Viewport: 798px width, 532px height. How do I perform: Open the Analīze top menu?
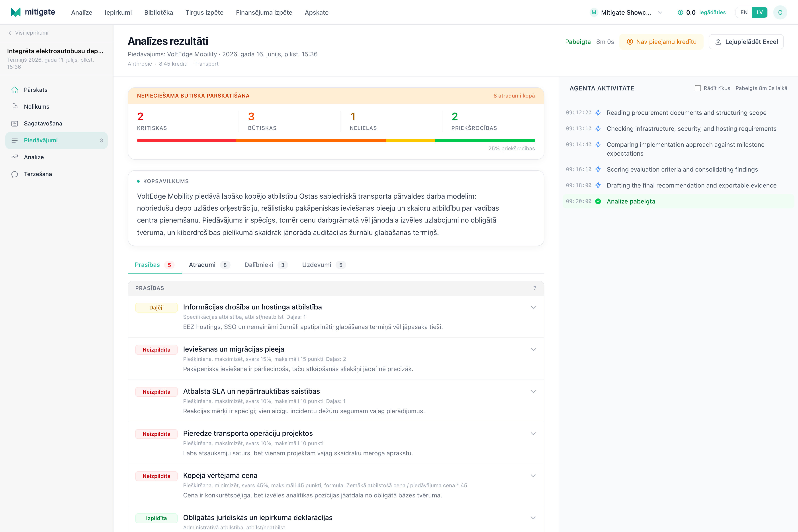click(82, 13)
